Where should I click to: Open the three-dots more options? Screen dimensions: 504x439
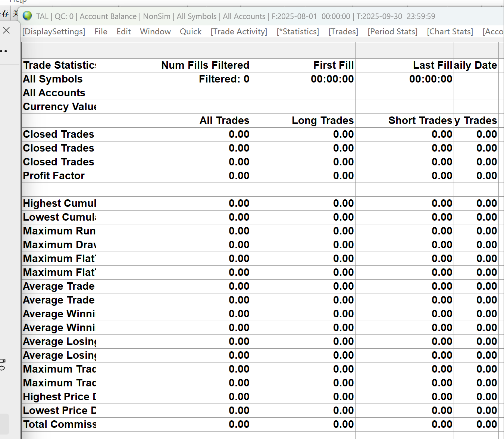[4, 51]
